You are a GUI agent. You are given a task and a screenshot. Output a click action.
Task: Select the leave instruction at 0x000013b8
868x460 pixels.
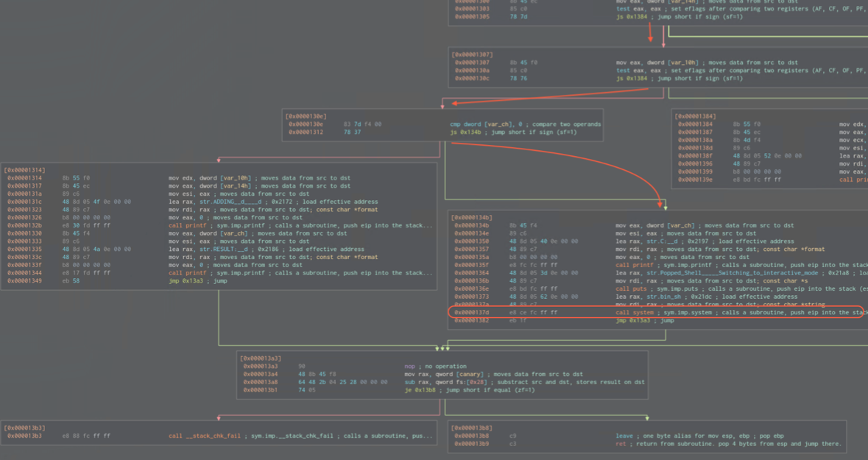click(x=624, y=436)
